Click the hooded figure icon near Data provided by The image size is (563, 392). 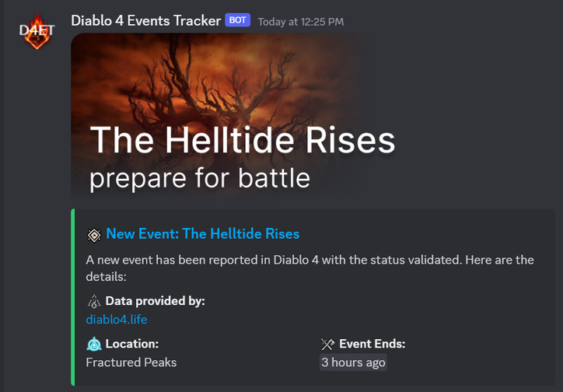pos(94,301)
